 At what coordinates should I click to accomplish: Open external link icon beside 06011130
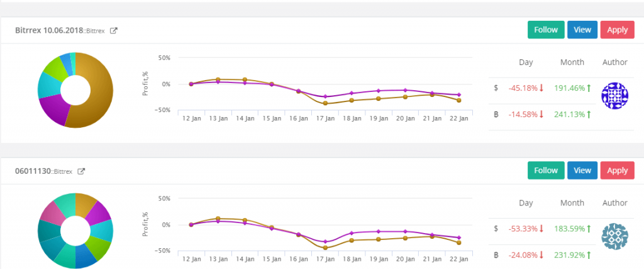pos(81,171)
